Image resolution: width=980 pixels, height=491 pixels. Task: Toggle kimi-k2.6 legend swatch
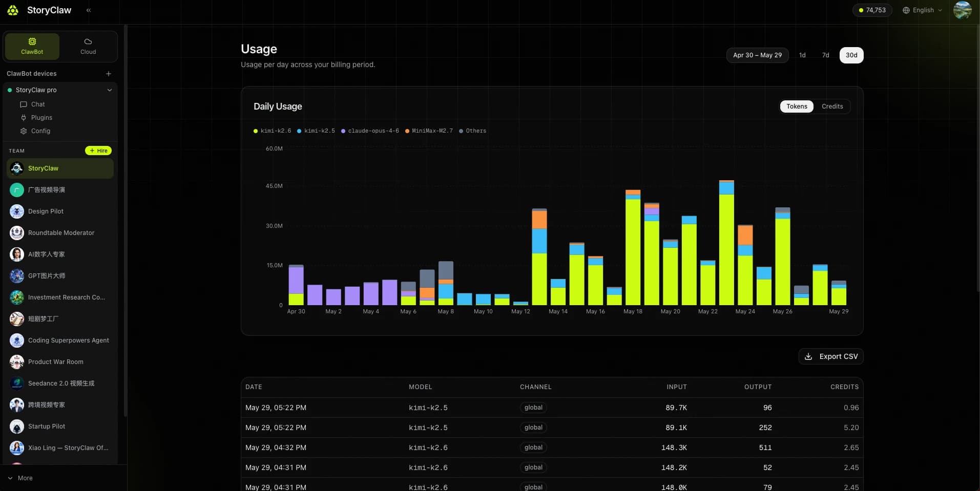(x=256, y=131)
